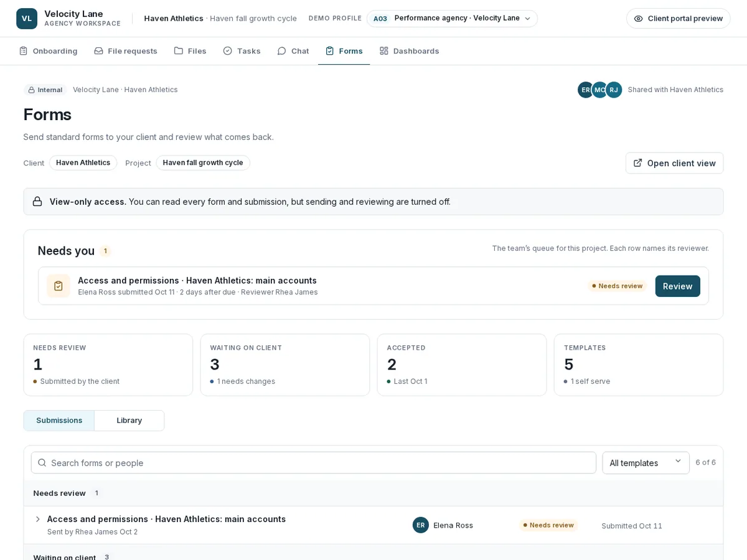747x560 pixels.
Task: Click the ER avatar in the shared list
Action: [x=585, y=90]
